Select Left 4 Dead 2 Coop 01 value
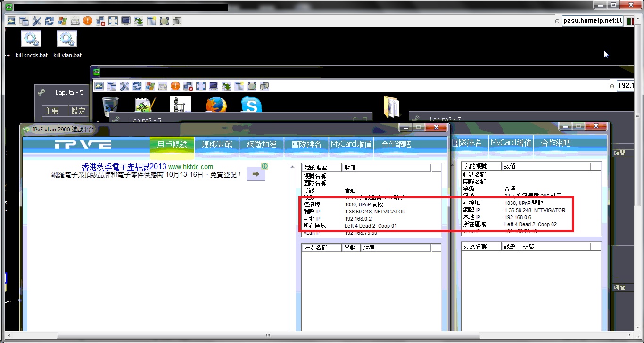This screenshot has height=343, width=644. point(371,226)
